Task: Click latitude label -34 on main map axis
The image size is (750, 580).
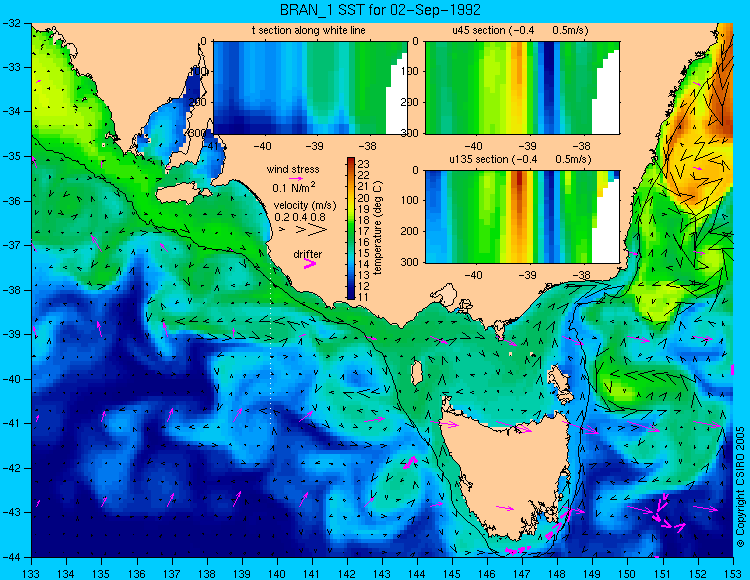Action: click(x=11, y=111)
